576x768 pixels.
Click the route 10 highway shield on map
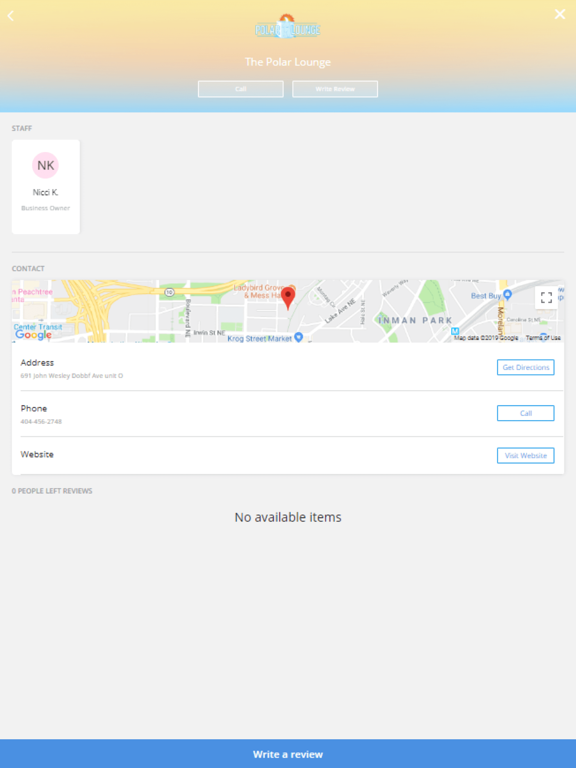(x=169, y=292)
